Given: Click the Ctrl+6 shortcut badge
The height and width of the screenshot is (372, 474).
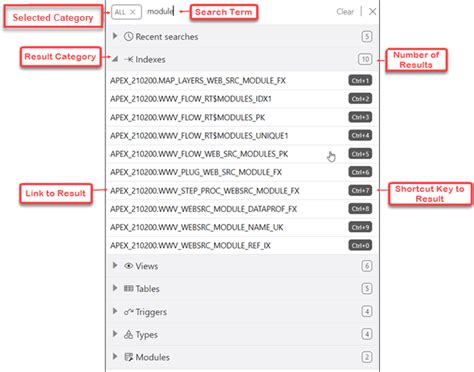Looking at the screenshot, I should click(360, 172).
